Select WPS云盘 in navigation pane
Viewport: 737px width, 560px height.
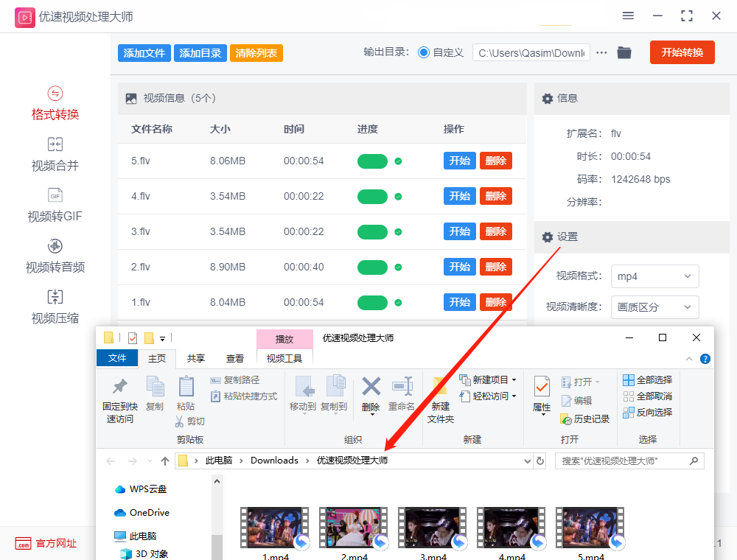pos(141,489)
